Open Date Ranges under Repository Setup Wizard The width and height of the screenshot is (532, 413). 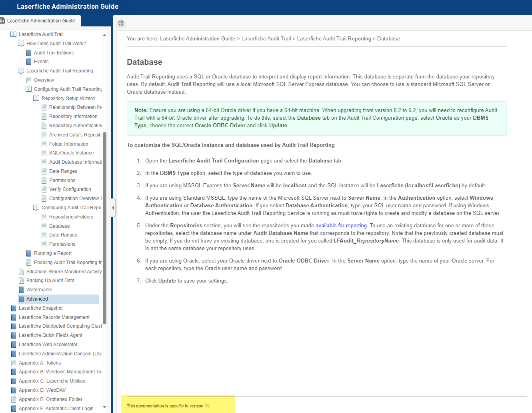point(63,171)
